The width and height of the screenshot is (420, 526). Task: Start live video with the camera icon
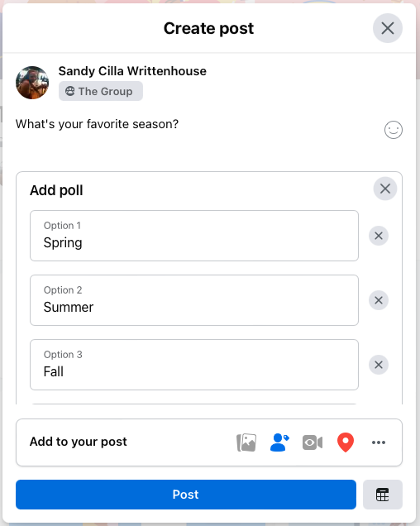[313, 442]
